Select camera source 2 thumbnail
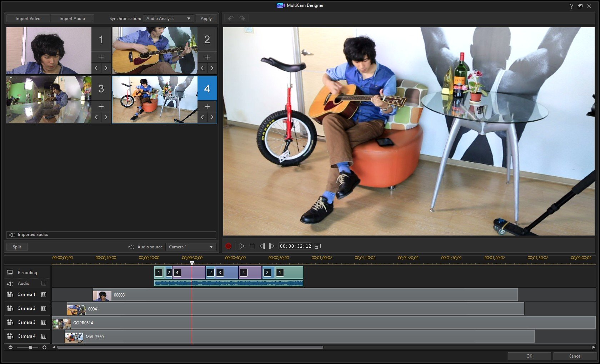 click(x=155, y=50)
